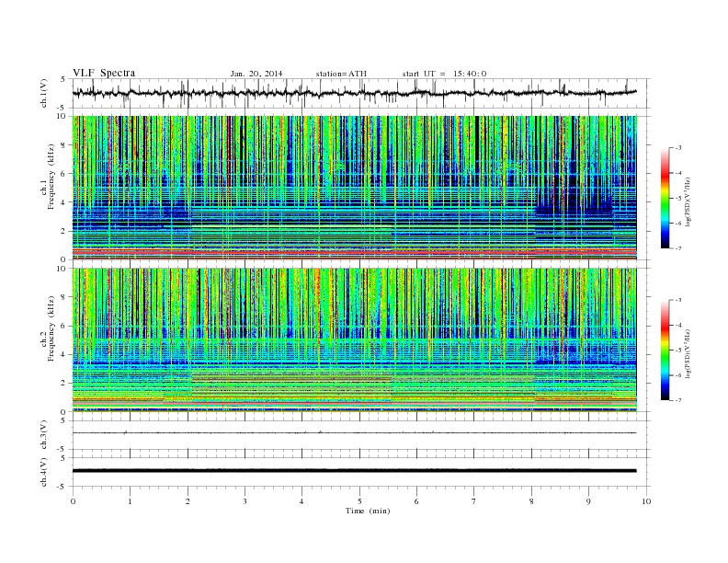Click the ch.2 spectrogram color scale bar
The image size is (728, 563).
point(665,350)
